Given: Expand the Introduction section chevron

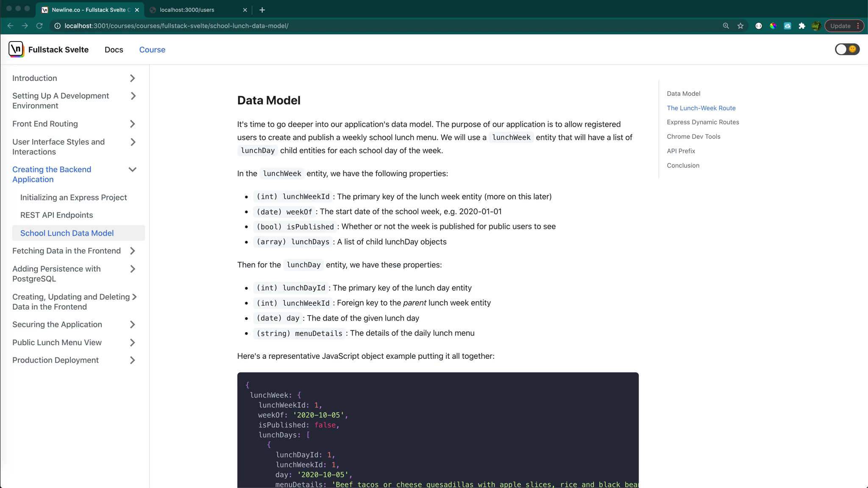Looking at the screenshot, I should 132,78.
